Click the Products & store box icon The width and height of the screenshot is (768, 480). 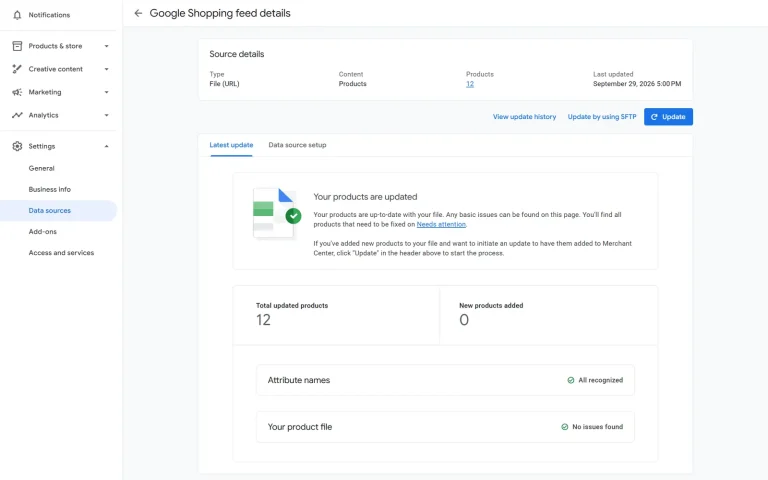point(17,46)
